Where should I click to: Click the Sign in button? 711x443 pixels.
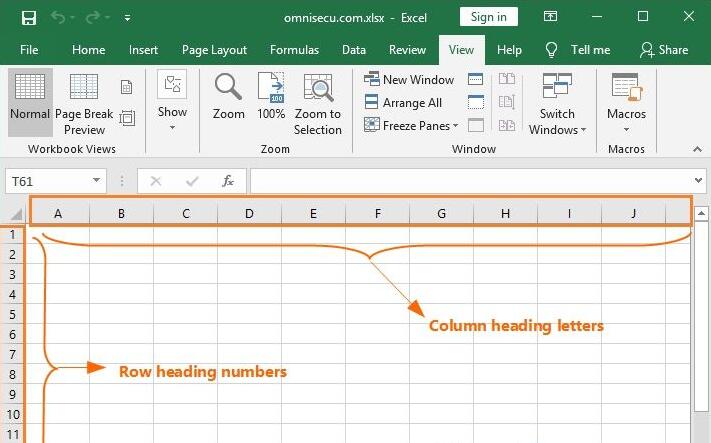(x=488, y=17)
